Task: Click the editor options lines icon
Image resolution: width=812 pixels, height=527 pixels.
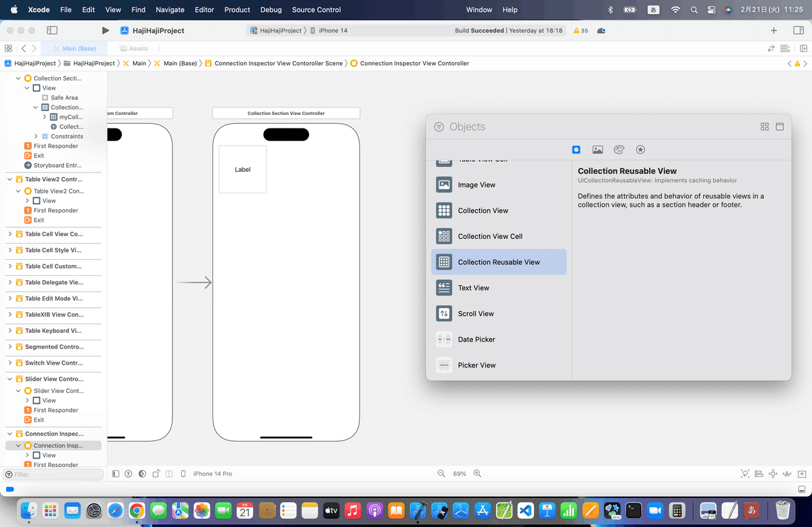Action: (x=785, y=49)
